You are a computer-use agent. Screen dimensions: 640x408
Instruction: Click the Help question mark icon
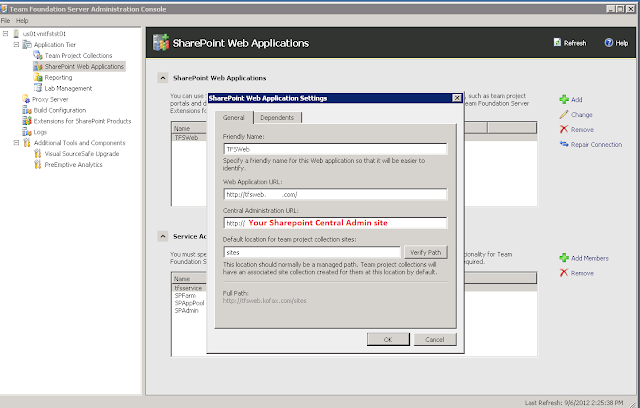point(609,42)
